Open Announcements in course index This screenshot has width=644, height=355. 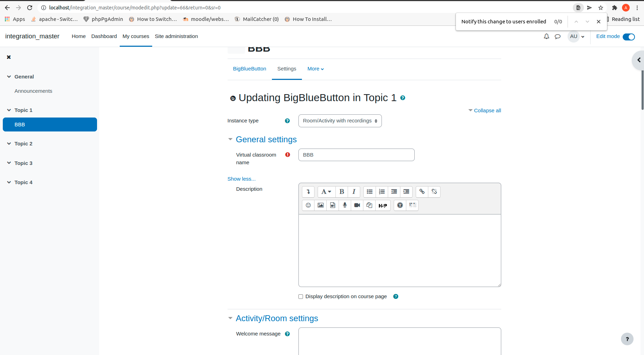point(34,91)
